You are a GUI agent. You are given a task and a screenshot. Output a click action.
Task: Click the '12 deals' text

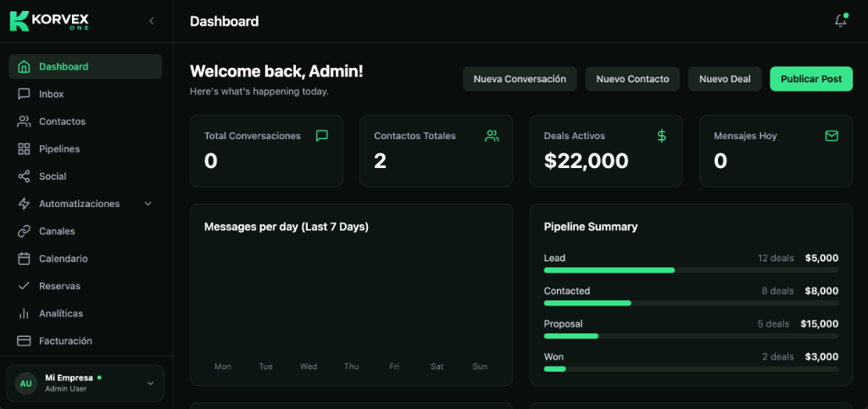(776, 258)
